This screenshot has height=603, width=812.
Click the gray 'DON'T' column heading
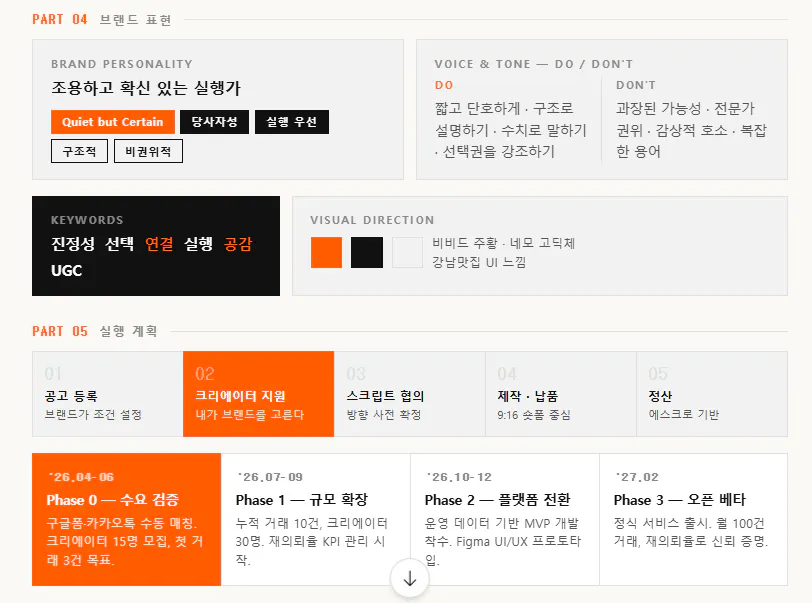[x=636, y=85]
